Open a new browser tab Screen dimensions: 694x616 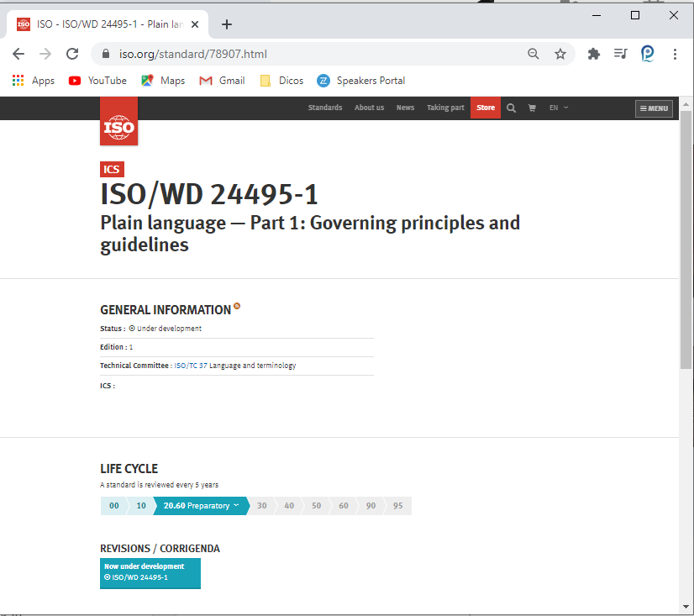pos(227,24)
